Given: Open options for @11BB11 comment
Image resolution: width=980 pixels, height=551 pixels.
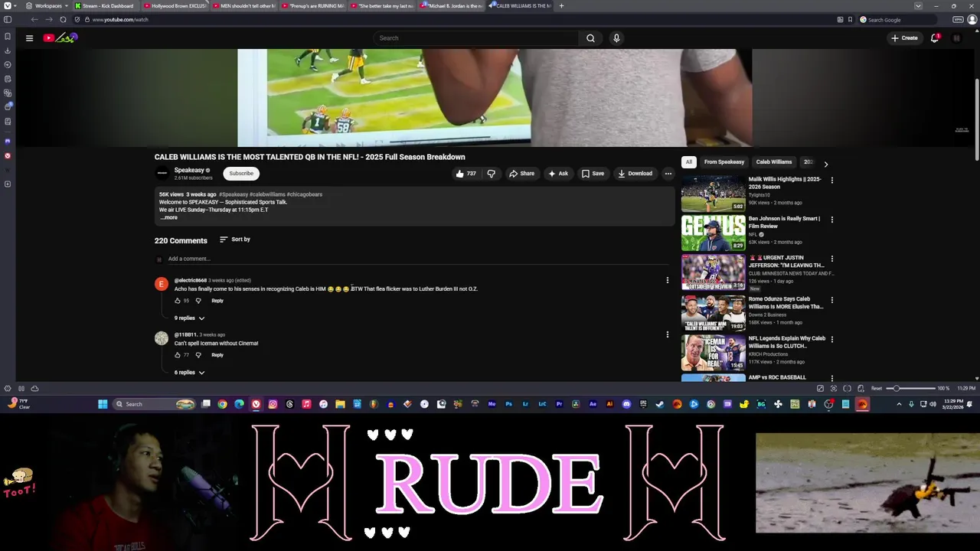Looking at the screenshot, I should point(667,334).
